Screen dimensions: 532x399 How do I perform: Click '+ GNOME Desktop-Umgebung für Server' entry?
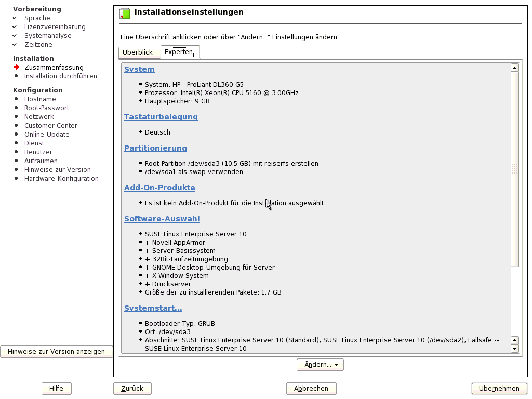[x=210, y=268]
